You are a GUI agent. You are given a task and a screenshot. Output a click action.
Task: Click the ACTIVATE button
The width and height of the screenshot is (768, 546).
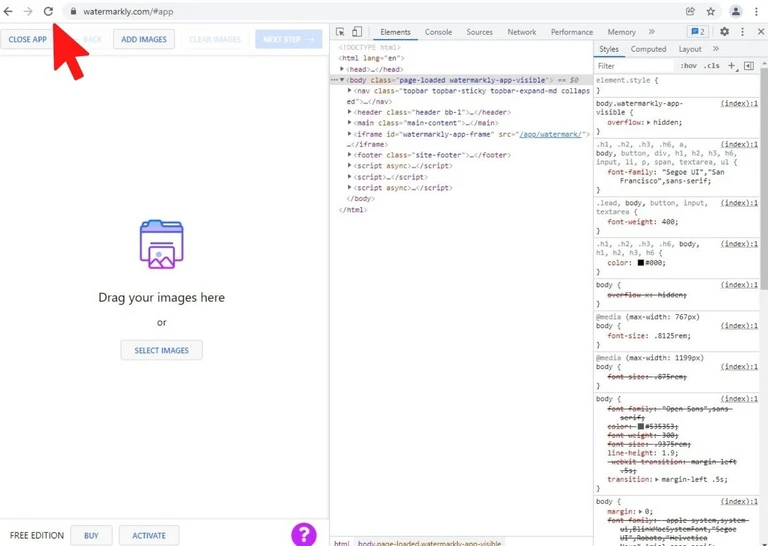149,536
